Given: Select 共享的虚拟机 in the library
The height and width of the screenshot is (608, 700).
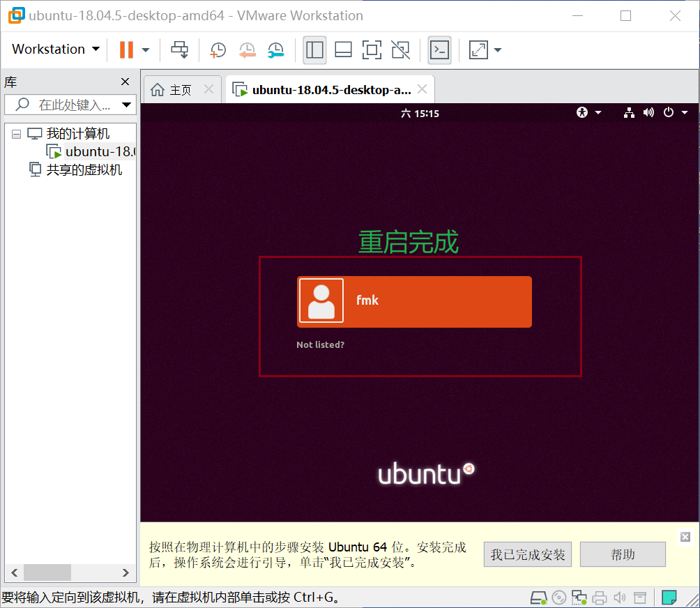Looking at the screenshot, I should point(84,170).
